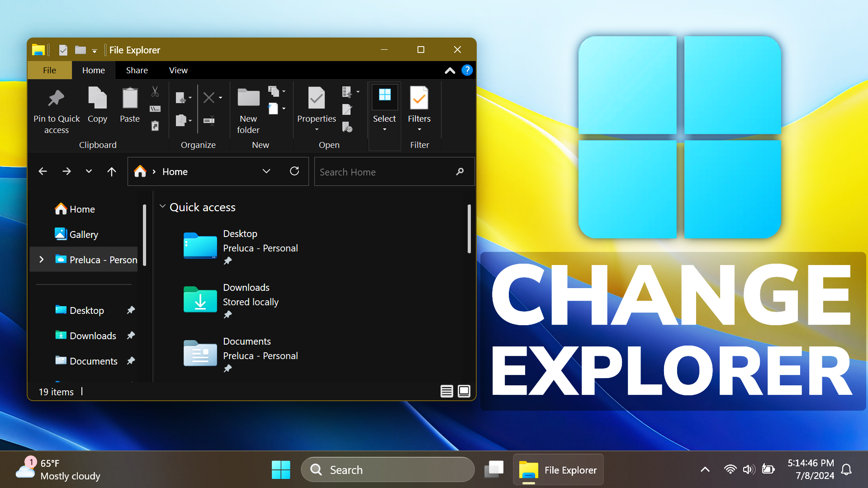Click the Rename icon in Organize group
Viewport: 868px width, 488px height.
click(x=209, y=120)
